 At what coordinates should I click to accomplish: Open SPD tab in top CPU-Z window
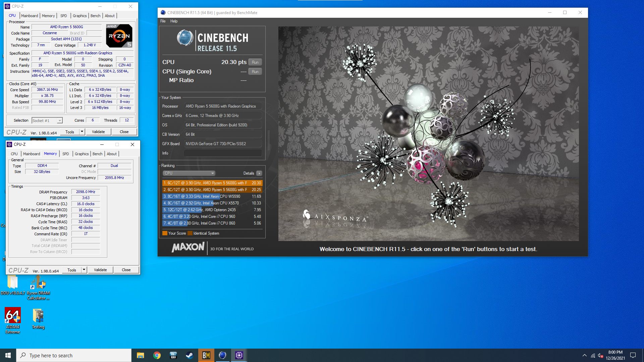(63, 16)
